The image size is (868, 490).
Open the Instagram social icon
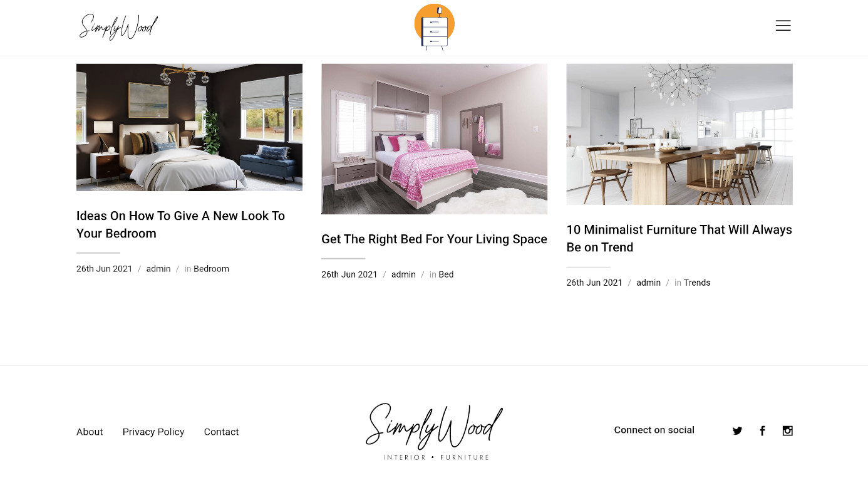click(x=788, y=430)
